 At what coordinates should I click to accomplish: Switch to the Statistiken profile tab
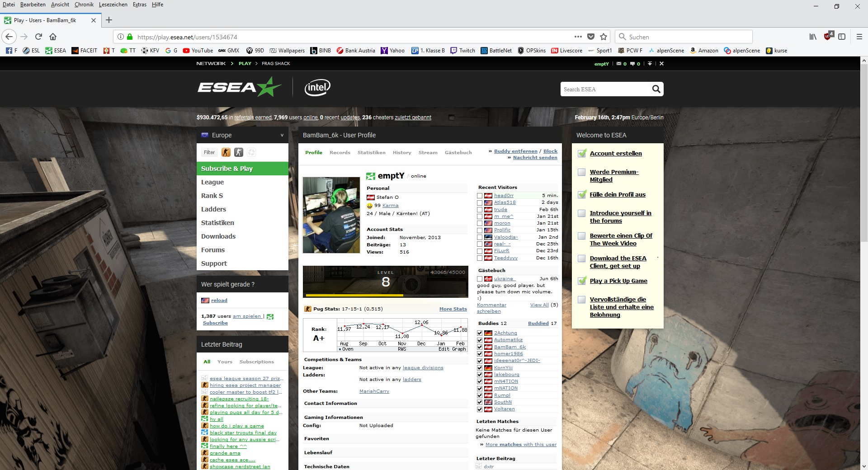pos(372,153)
